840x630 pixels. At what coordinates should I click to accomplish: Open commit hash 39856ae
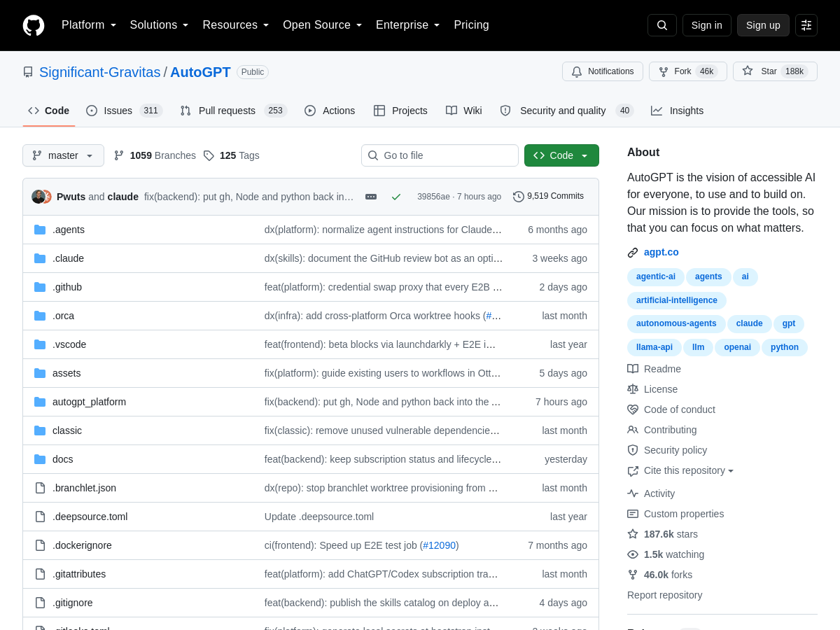433,197
